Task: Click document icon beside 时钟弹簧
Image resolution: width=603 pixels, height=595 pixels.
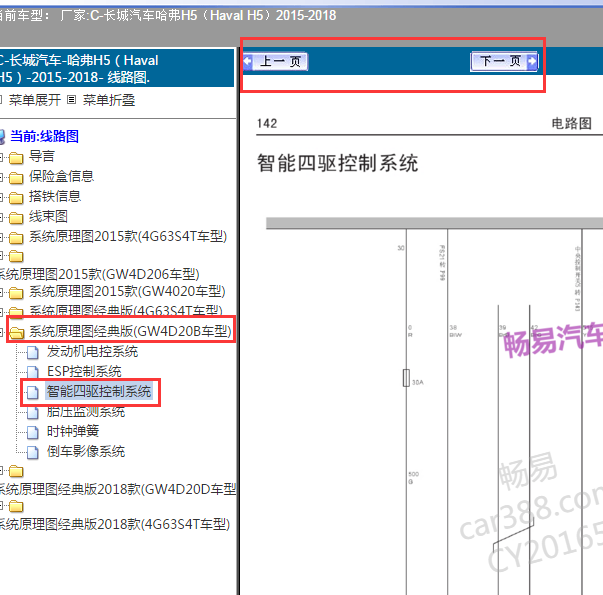Action: [x=33, y=432]
